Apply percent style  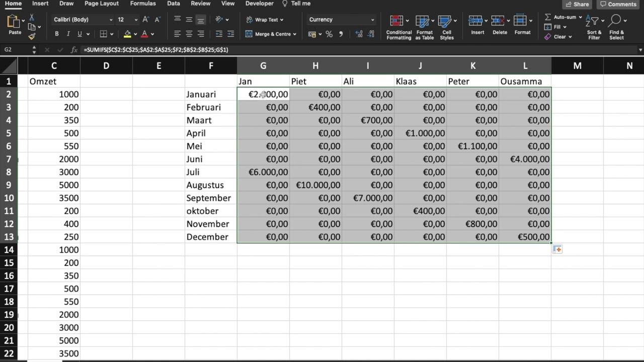329,34
